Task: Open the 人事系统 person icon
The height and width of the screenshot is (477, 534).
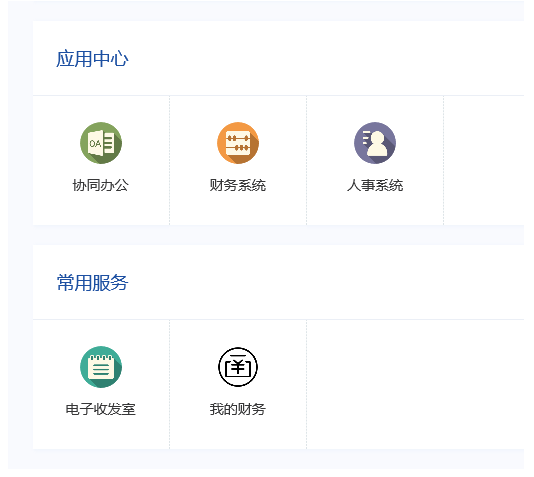Action: (x=375, y=143)
